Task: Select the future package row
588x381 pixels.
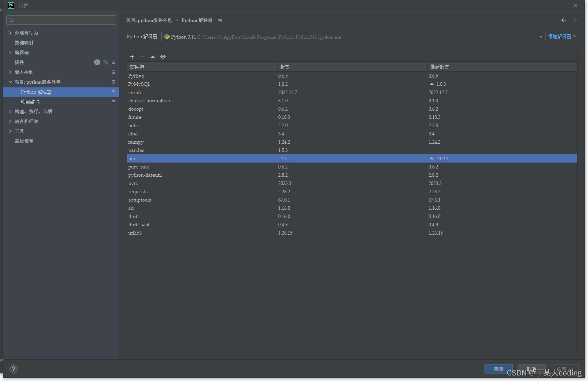Action: coord(352,117)
